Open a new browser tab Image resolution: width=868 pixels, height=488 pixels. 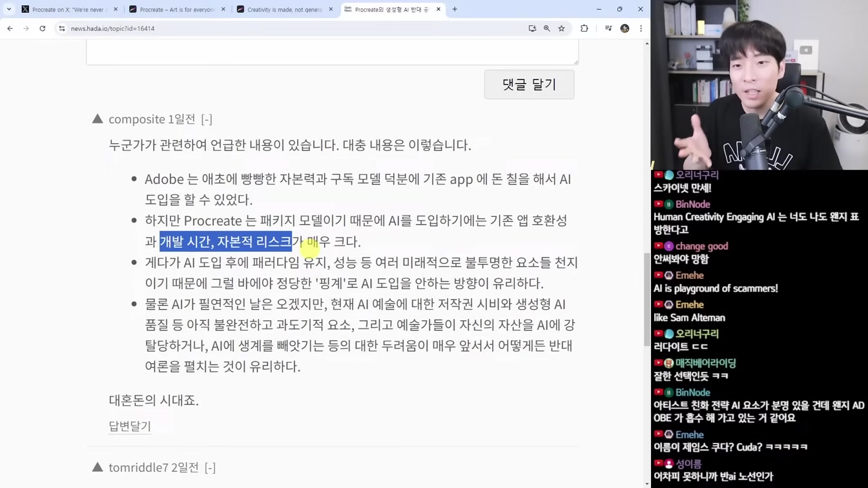tap(455, 10)
